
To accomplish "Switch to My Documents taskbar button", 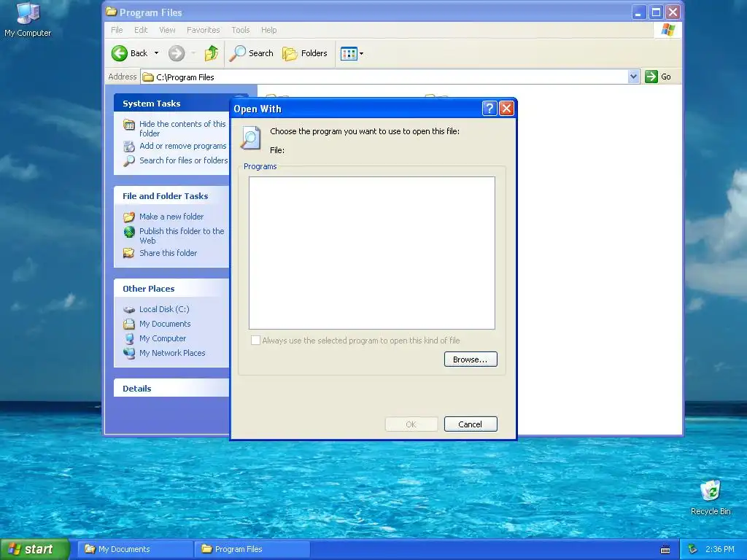I will 135,549.
